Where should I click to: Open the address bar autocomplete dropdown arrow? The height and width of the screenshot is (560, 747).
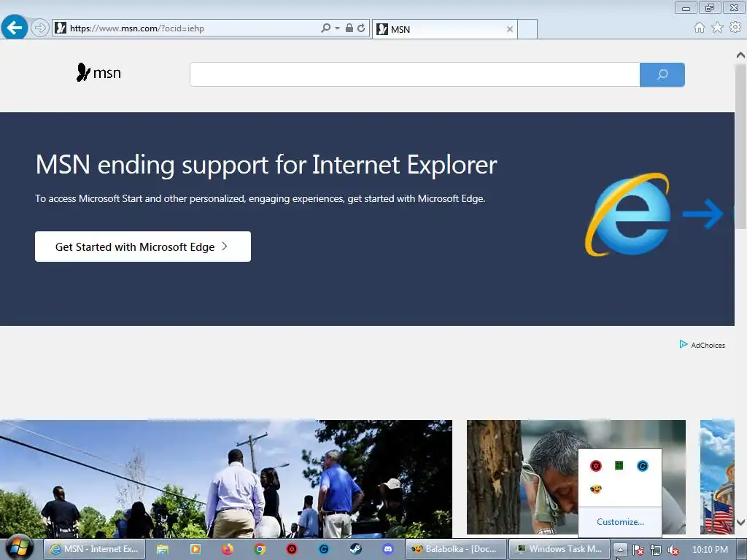click(337, 28)
